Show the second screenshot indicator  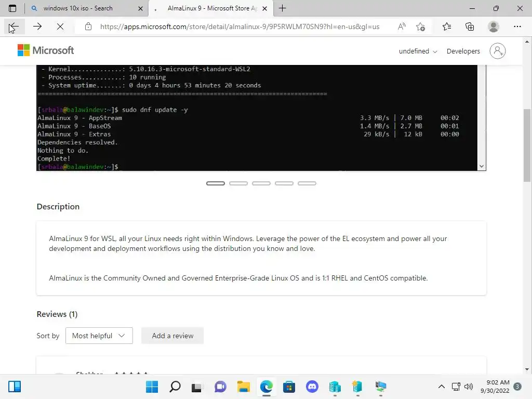(x=238, y=183)
